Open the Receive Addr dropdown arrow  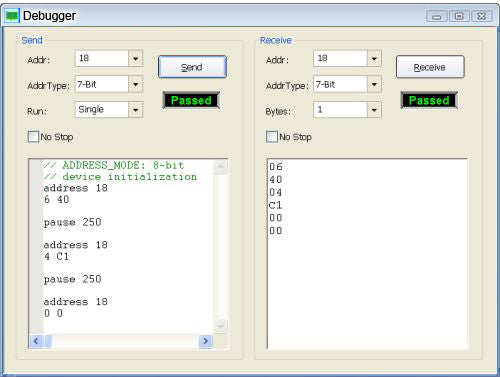pyautogui.click(x=374, y=59)
